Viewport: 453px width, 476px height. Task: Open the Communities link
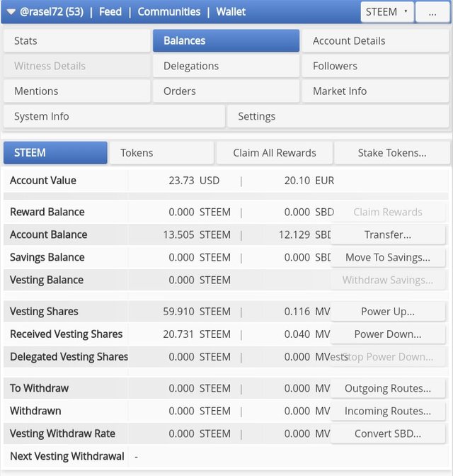[169, 12]
